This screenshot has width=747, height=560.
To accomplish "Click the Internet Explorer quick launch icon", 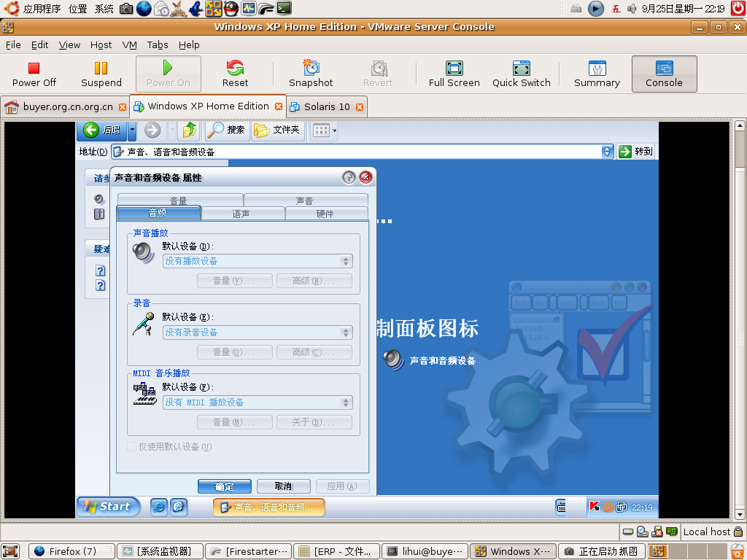I will tap(158, 507).
